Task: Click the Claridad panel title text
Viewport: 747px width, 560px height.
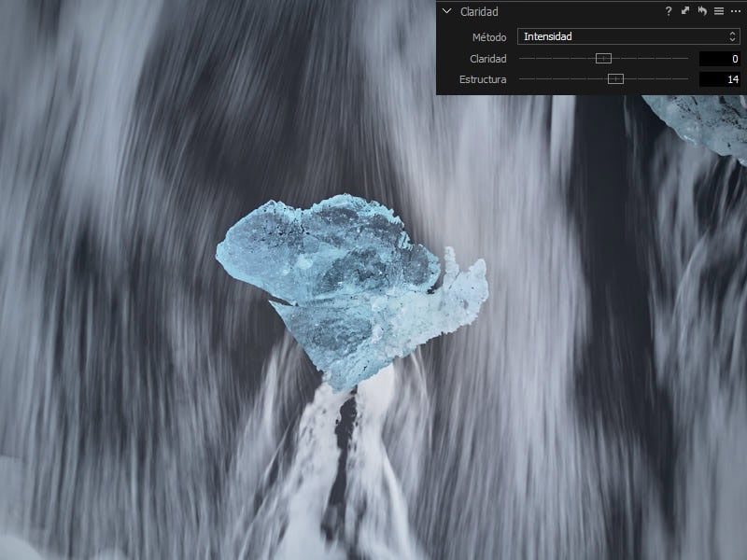Action: point(479,11)
